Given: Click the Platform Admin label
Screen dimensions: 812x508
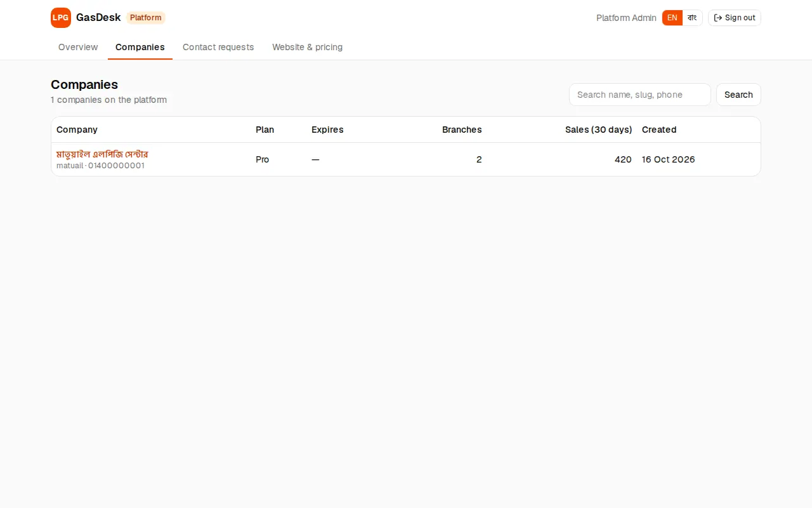Looking at the screenshot, I should point(626,18).
